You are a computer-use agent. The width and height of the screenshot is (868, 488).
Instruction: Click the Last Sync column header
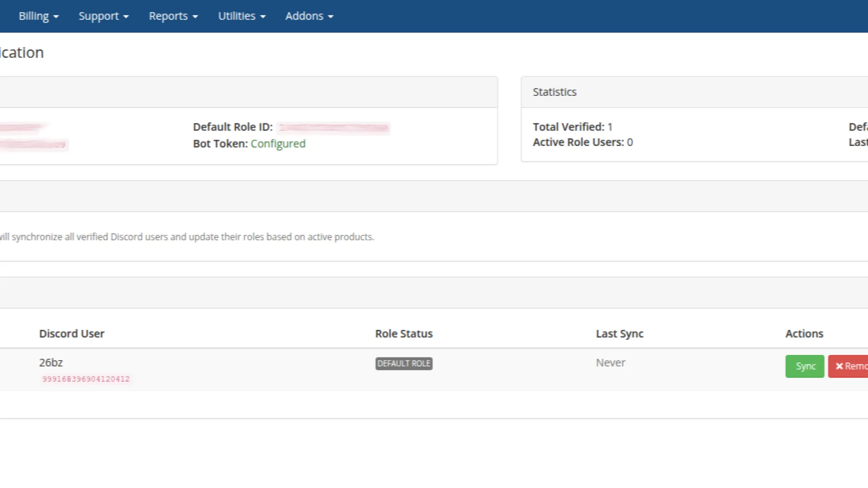619,333
